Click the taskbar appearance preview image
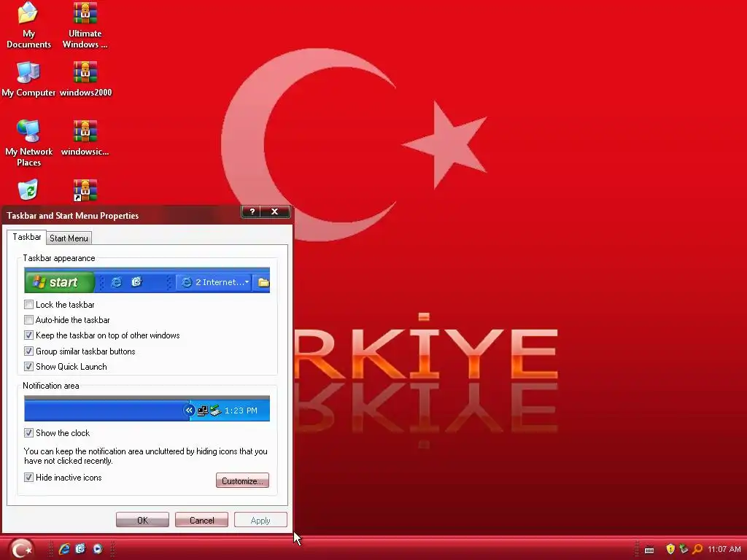Screen dimensions: 747x560 point(147,281)
